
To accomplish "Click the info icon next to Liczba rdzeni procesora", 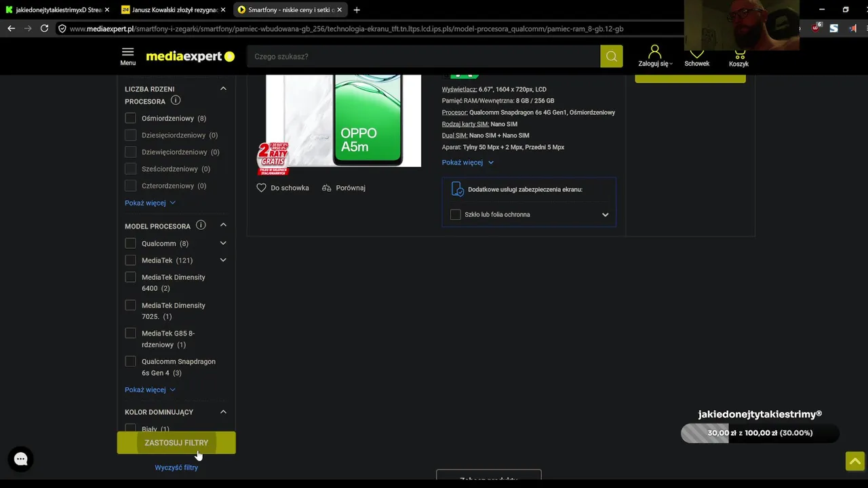I will (x=176, y=100).
